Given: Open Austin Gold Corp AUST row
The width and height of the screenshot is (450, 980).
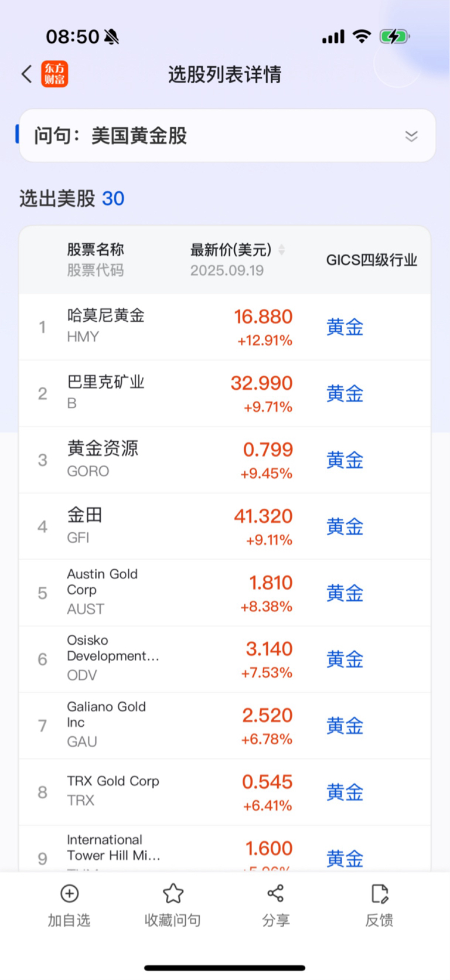Looking at the screenshot, I should [x=225, y=593].
